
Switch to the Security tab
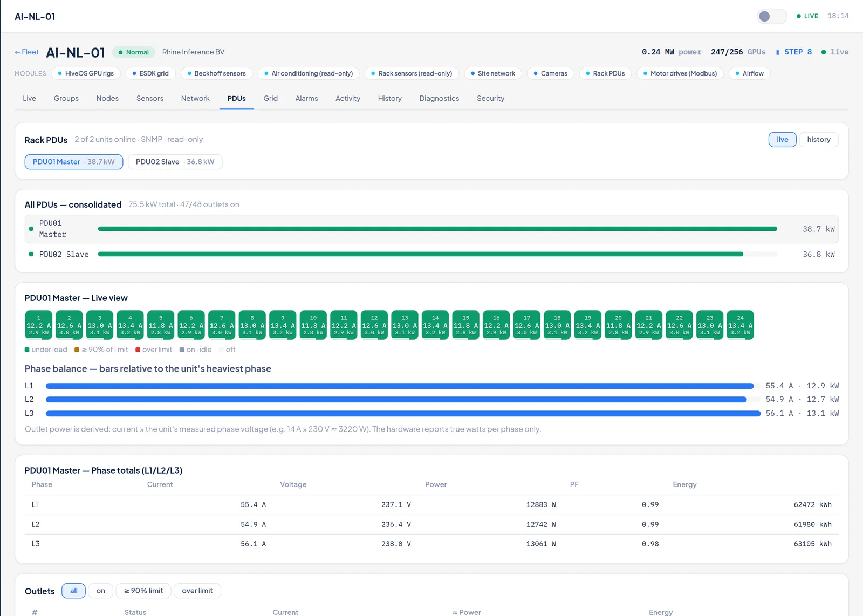pos(491,99)
